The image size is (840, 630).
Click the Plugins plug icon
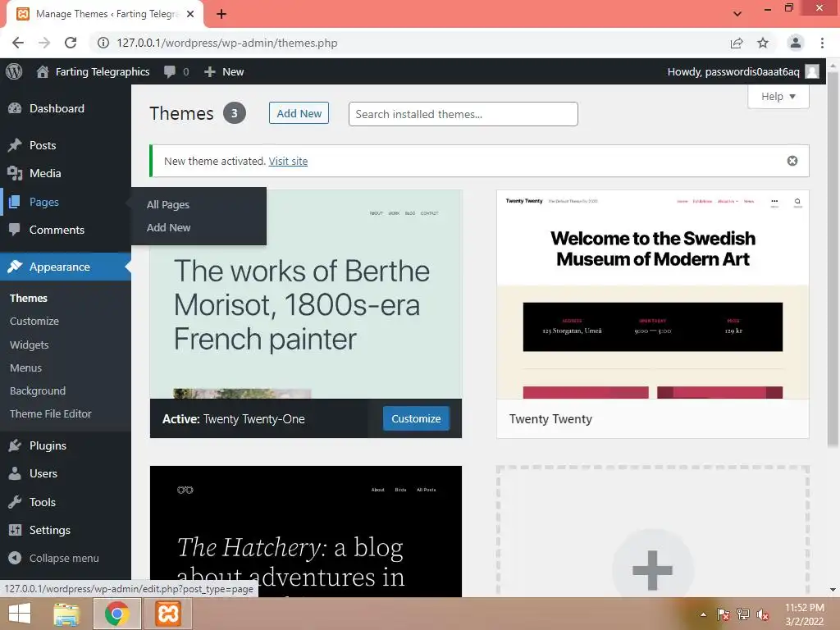(x=15, y=445)
